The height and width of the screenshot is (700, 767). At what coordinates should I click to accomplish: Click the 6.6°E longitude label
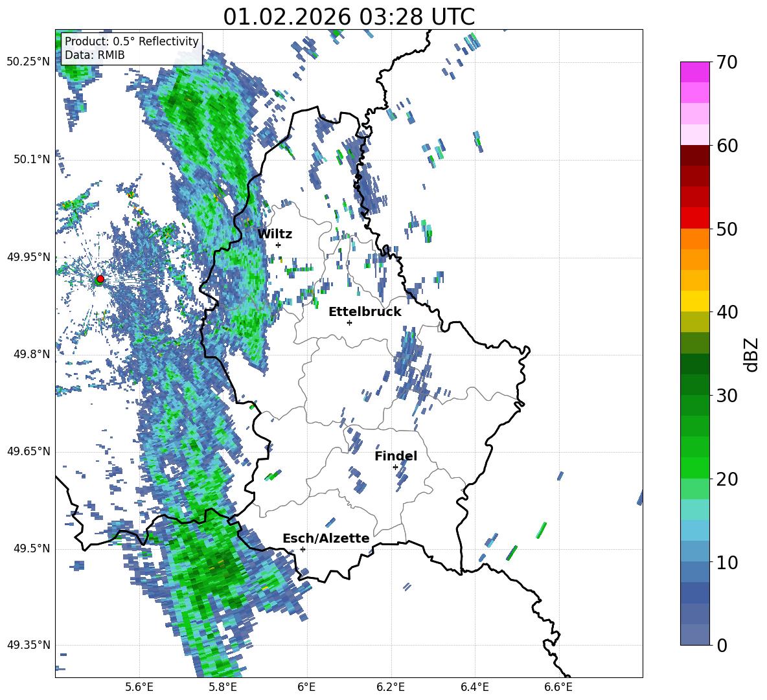click(558, 688)
